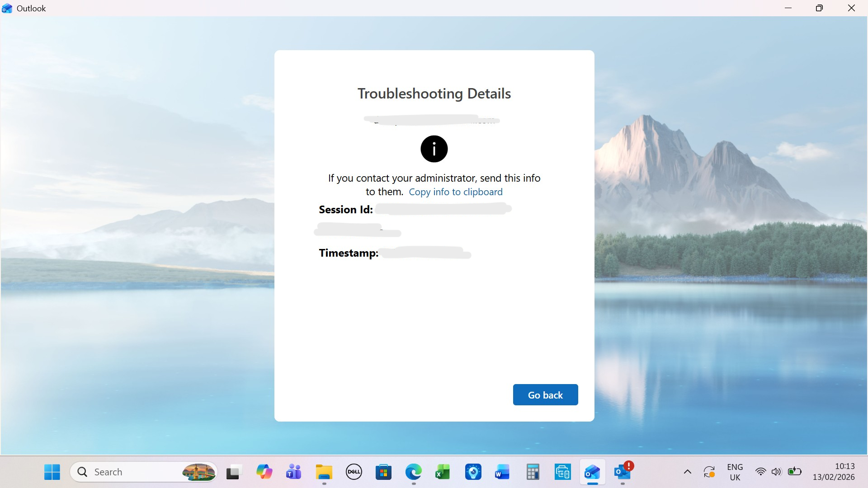Open ENG UK language switcher
This screenshot has width=868, height=488.
point(735,472)
